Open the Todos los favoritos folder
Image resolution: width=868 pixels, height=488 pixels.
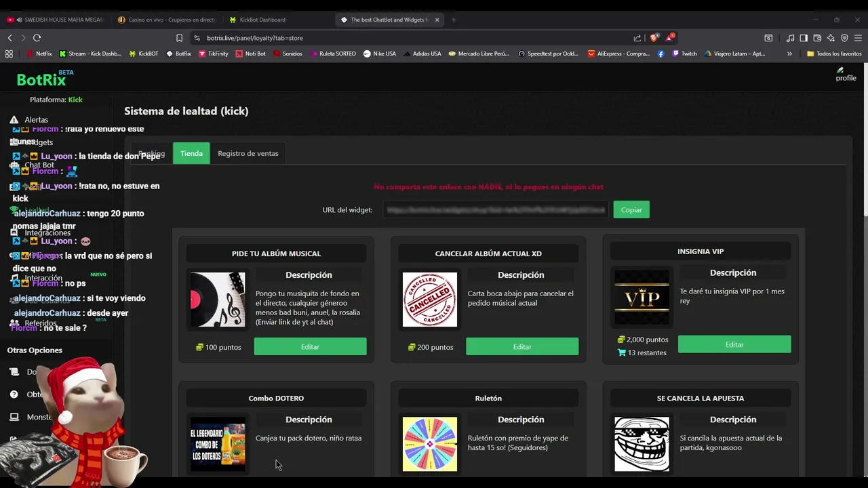(834, 54)
